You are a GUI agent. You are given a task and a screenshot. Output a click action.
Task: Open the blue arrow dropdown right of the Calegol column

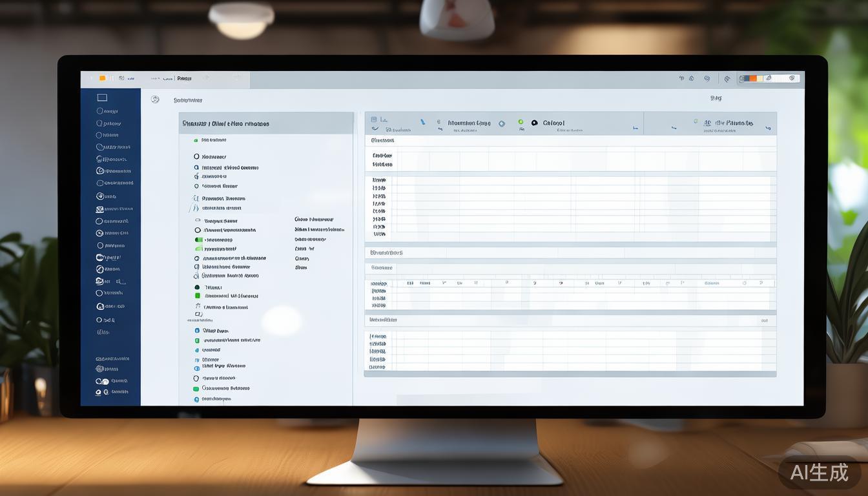coord(635,129)
